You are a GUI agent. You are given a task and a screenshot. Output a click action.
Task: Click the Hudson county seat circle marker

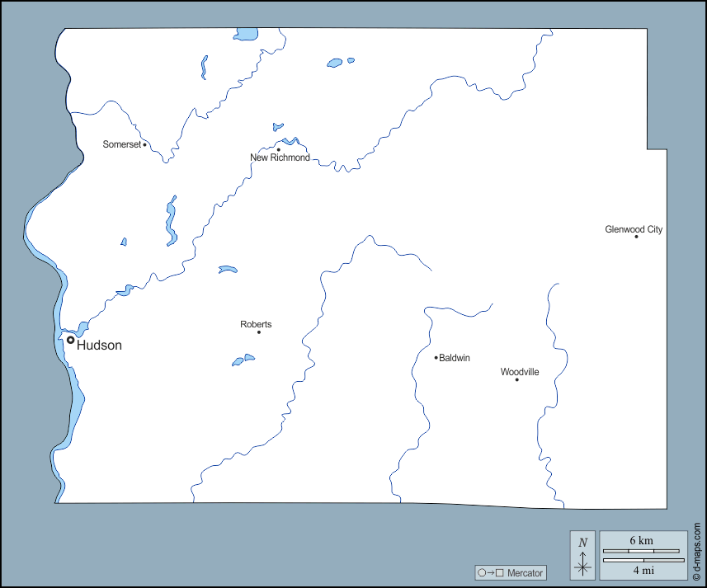pyautogui.click(x=71, y=340)
